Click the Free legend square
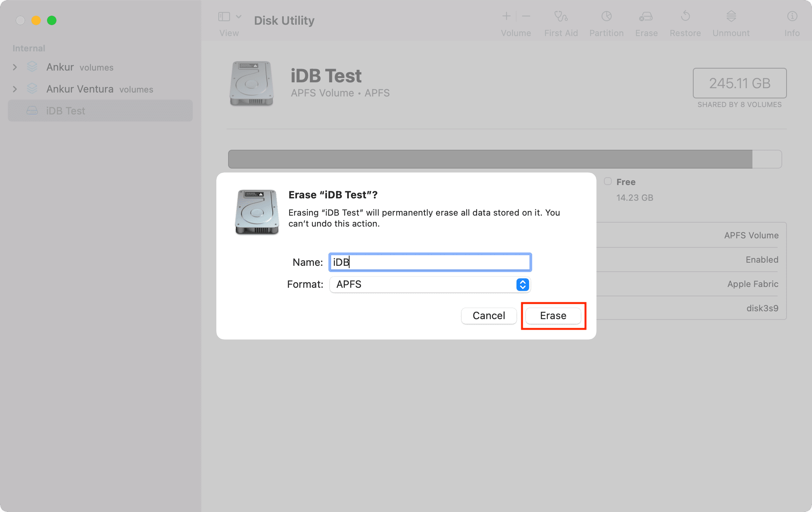Screen dimensions: 812x512 click(607, 181)
